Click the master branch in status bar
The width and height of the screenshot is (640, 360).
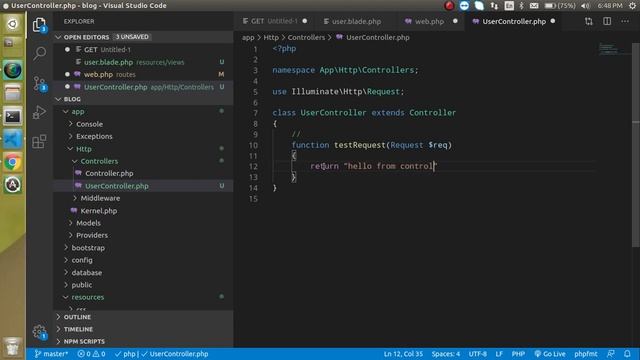coord(51,354)
